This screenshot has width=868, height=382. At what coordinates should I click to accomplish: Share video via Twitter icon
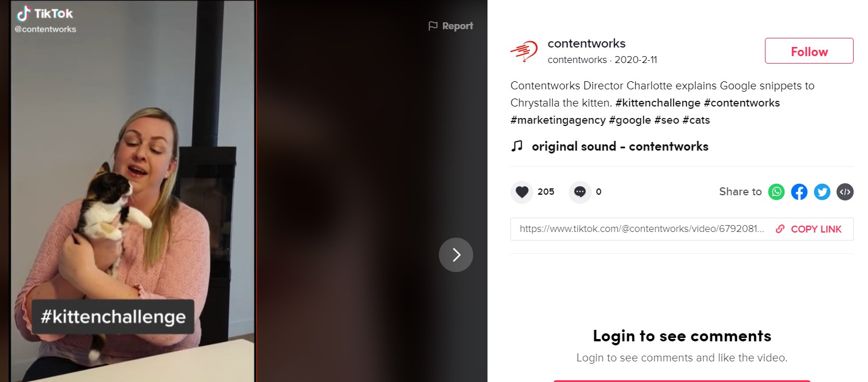point(822,192)
